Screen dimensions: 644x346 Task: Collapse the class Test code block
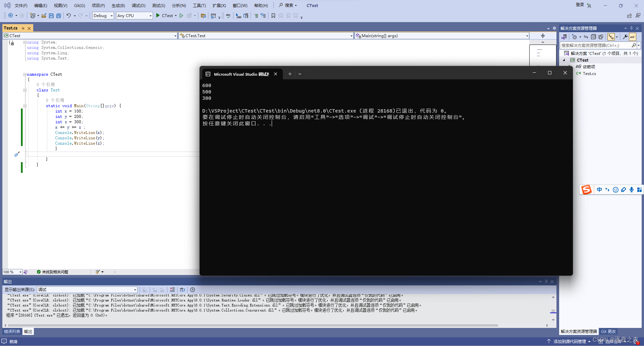(25, 90)
